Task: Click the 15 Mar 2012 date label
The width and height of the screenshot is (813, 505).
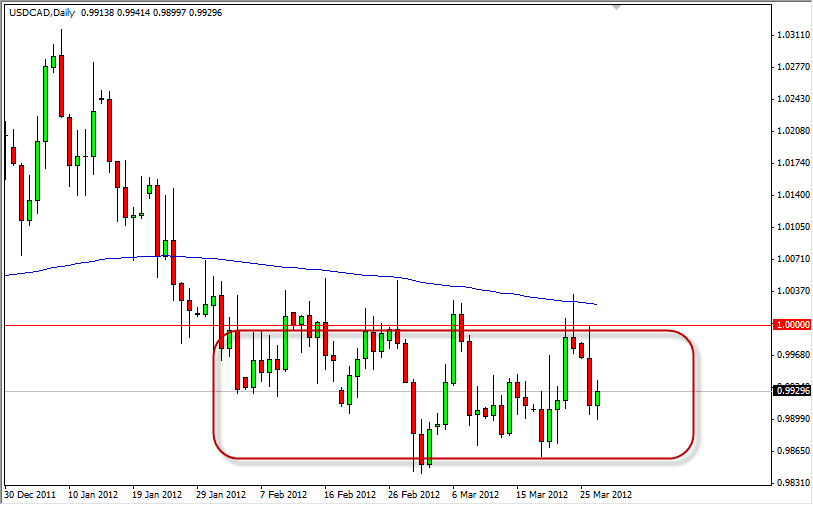Action: click(542, 495)
